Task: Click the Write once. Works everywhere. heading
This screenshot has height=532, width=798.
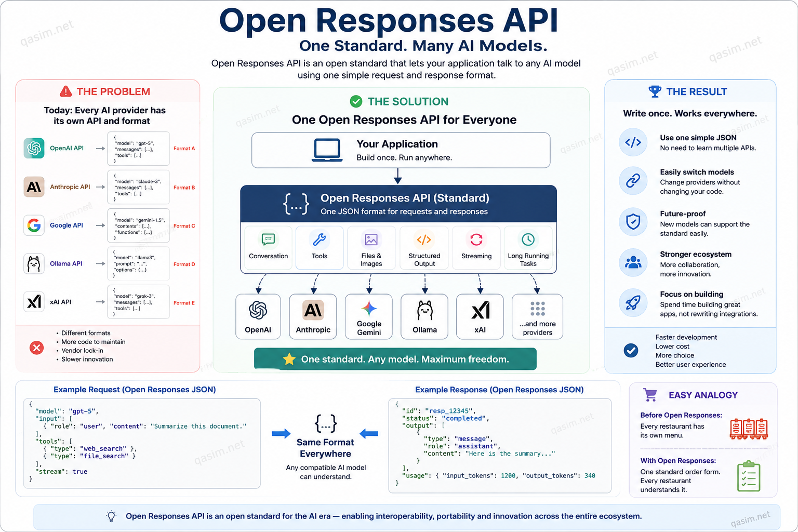Action: click(690, 113)
